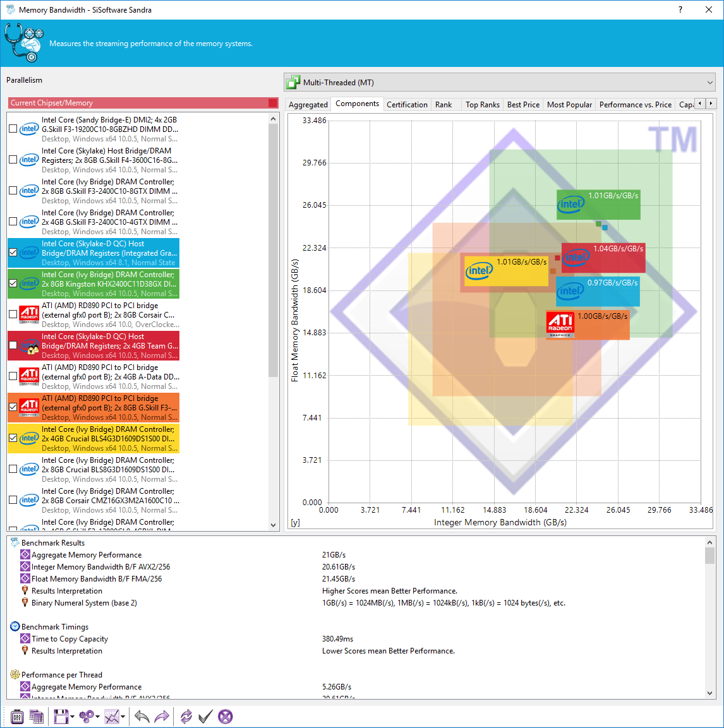This screenshot has width=724, height=728.
Task: Click the grey checkmark OK icon
Action: click(205, 717)
